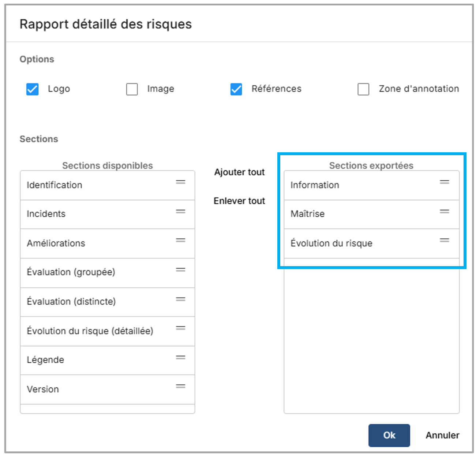
Task: Confirm the report with the Ok button
Action: point(389,435)
